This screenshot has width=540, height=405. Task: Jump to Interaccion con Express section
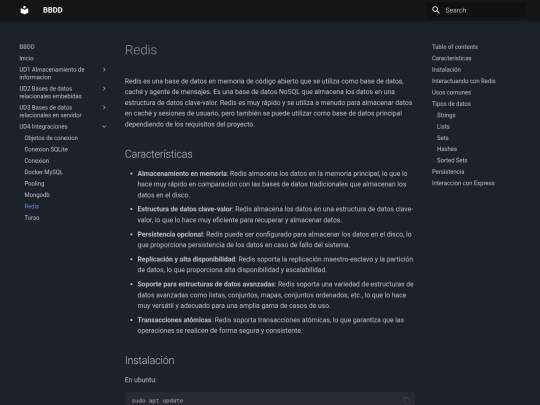pos(463,183)
